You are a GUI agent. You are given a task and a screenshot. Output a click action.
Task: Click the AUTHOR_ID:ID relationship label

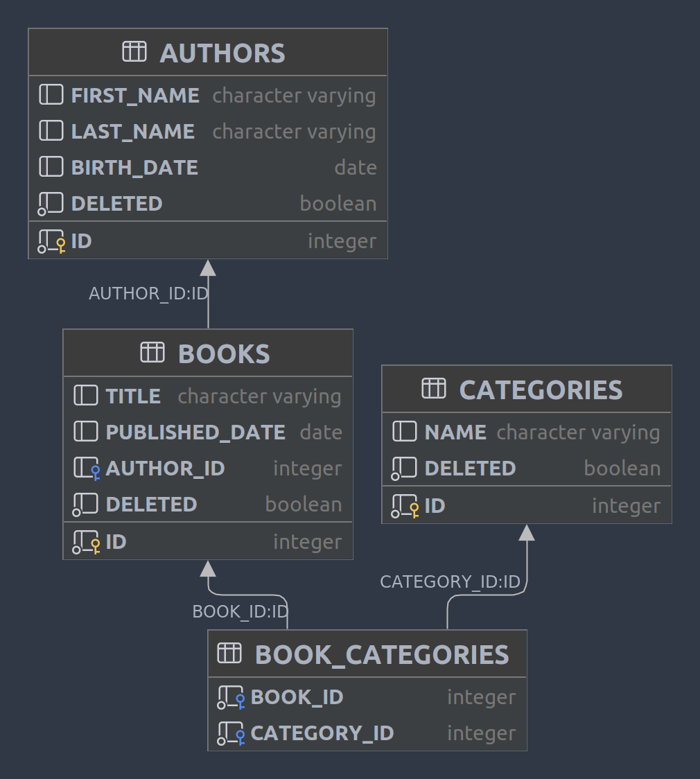[x=148, y=293]
